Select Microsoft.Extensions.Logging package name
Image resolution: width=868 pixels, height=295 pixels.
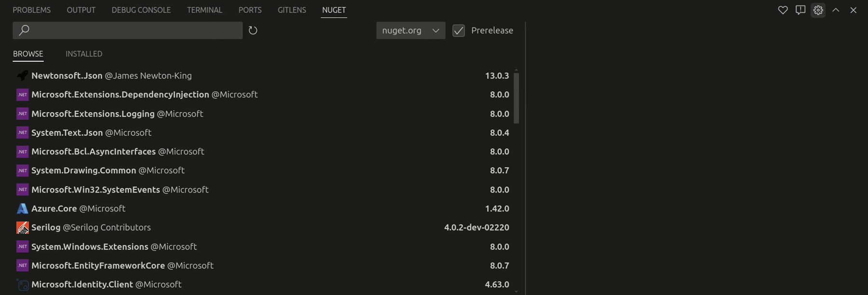click(x=93, y=114)
